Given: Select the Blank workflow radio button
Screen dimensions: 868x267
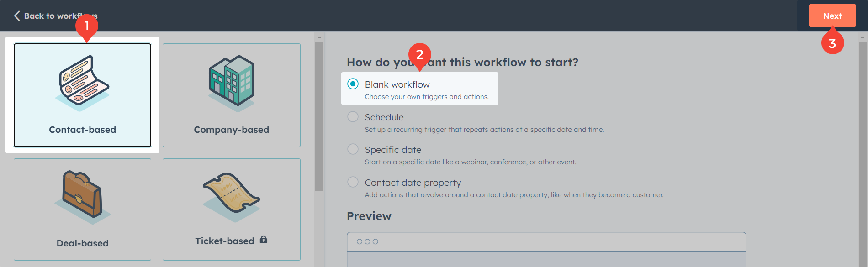Looking at the screenshot, I should [x=353, y=84].
